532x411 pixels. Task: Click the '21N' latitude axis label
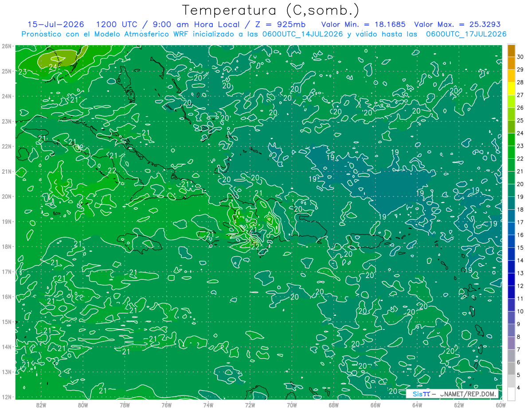click(7, 171)
